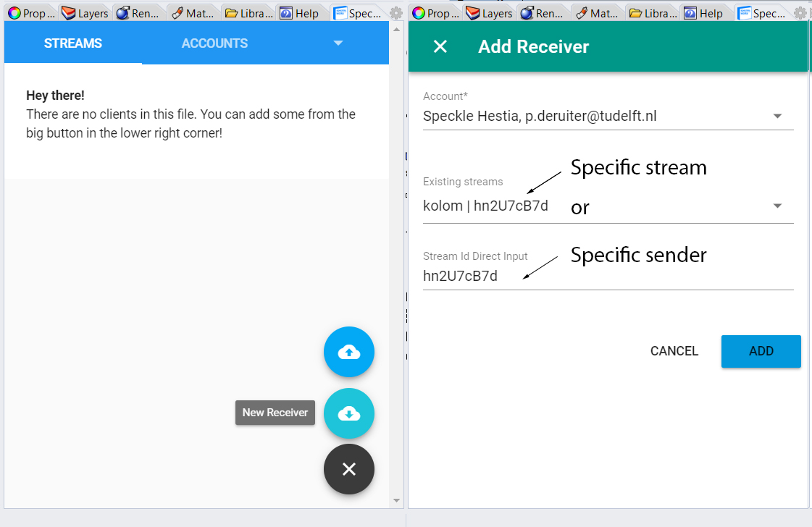
Task: Open the Help tab in the right panel
Action: pyautogui.click(x=703, y=13)
